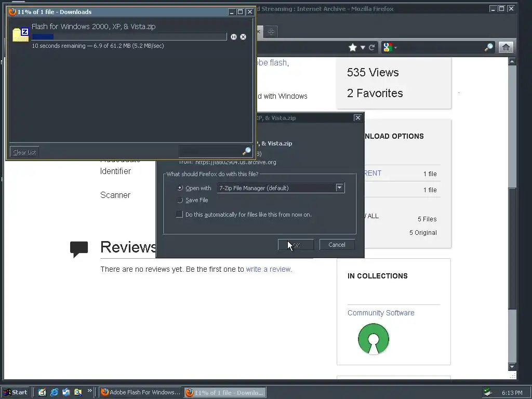Screen dimensions: 532x399
Task: Close the file open dialog with X
Action: 357,118
